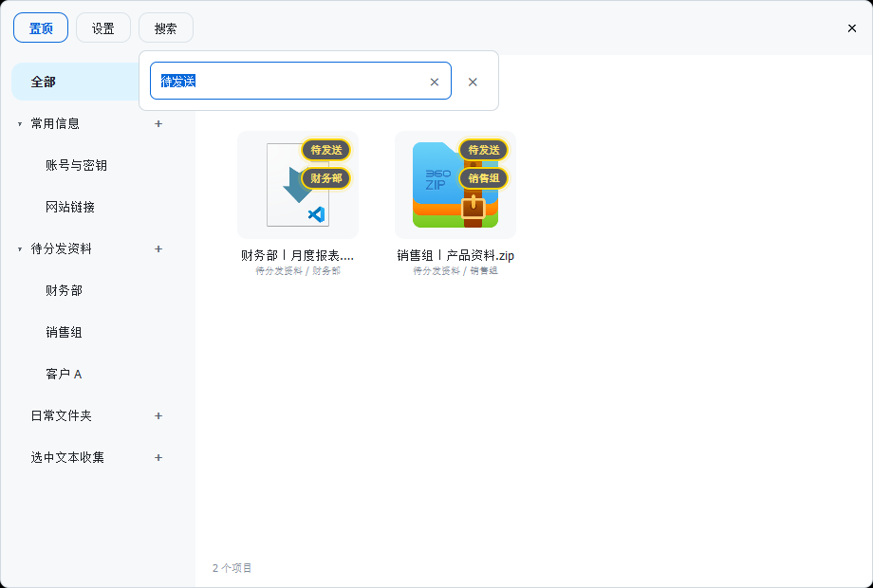This screenshot has height=588, width=873.
Task: Select 财务部 in sidebar
Action: click(64, 290)
